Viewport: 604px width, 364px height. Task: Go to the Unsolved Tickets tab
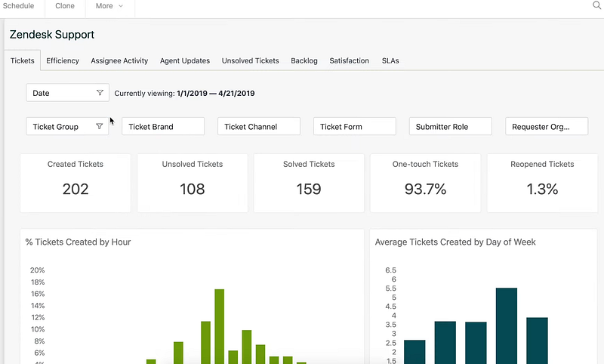point(250,60)
